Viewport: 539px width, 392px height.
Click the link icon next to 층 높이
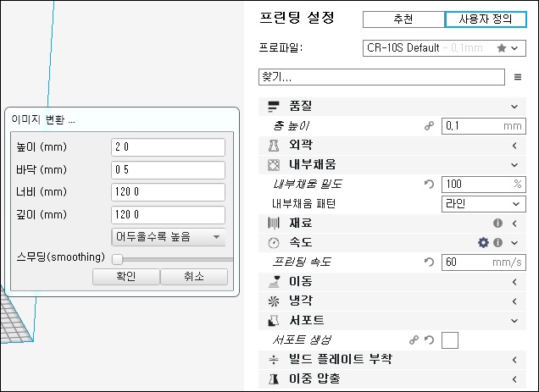click(x=429, y=126)
